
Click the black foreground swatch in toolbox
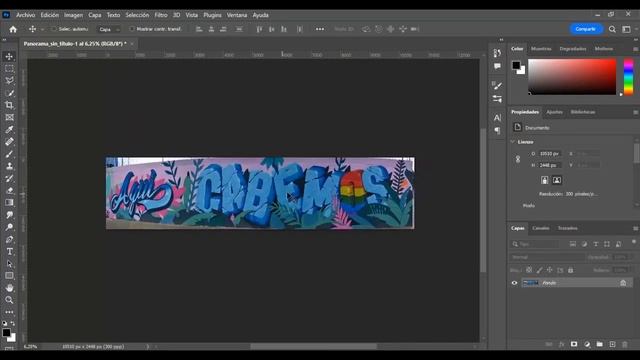tap(7, 333)
